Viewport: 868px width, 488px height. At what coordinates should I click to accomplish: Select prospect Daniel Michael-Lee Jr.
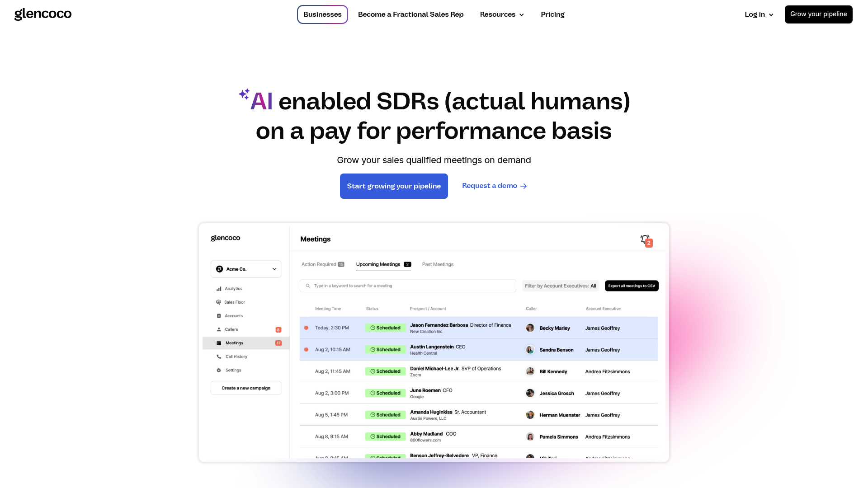coord(435,368)
